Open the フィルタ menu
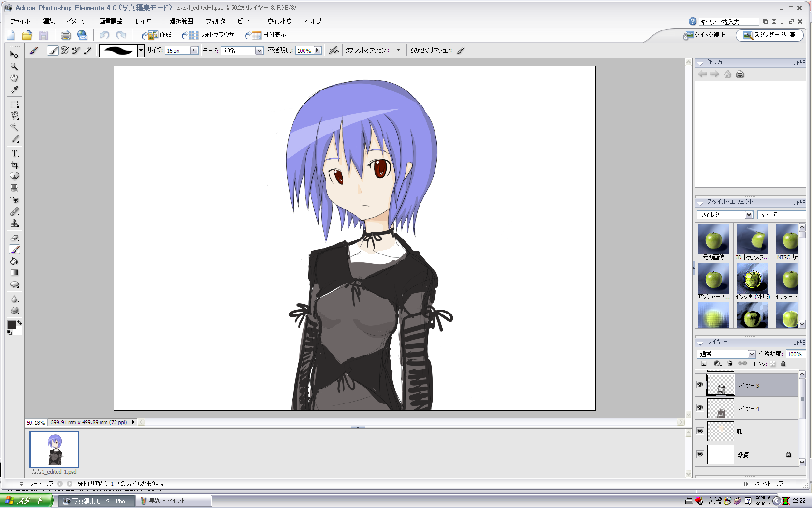Screen dimensions: 812x508 click(x=215, y=21)
